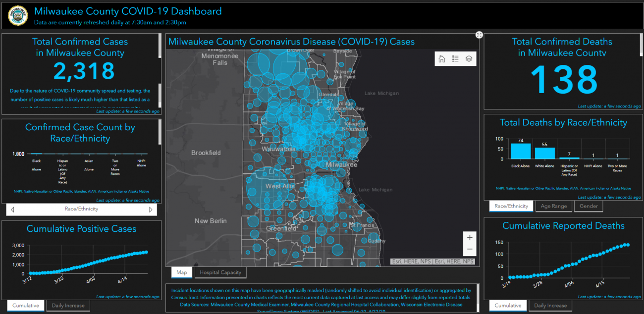Image resolution: width=644 pixels, height=314 pixels.
Task: Switch to the Map tab
Action: [x=182, y=272]
